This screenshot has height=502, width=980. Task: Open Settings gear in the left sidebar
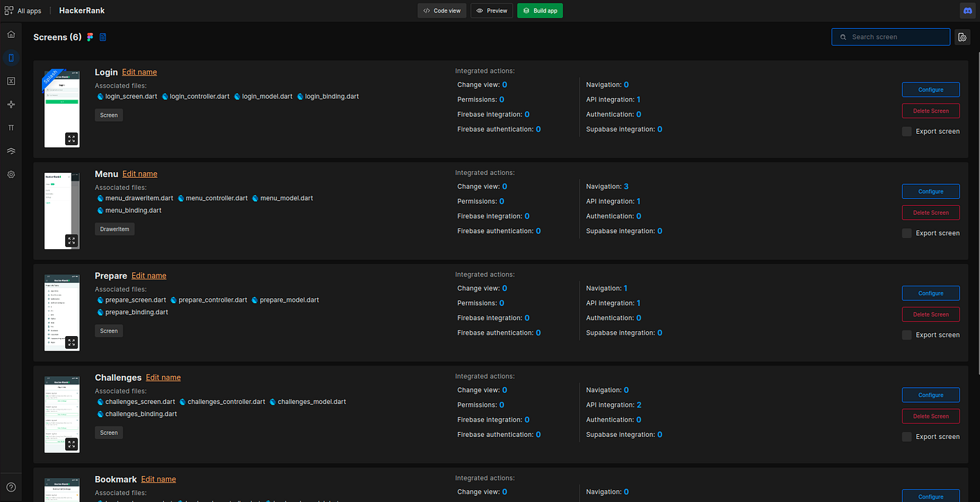tap(10, 174)
